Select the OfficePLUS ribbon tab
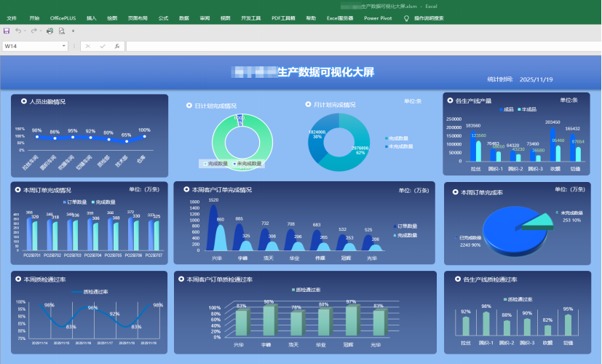This screenshot has height=364, width=602. click(x=63, y=17)
